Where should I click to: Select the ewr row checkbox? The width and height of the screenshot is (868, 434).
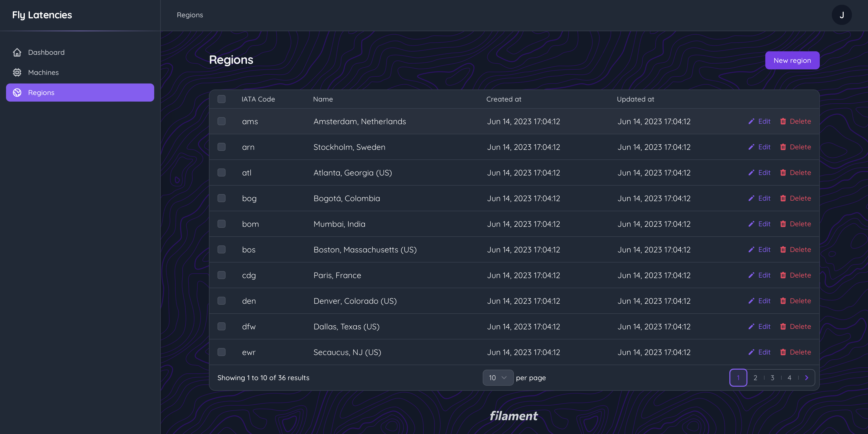point(221,352)
